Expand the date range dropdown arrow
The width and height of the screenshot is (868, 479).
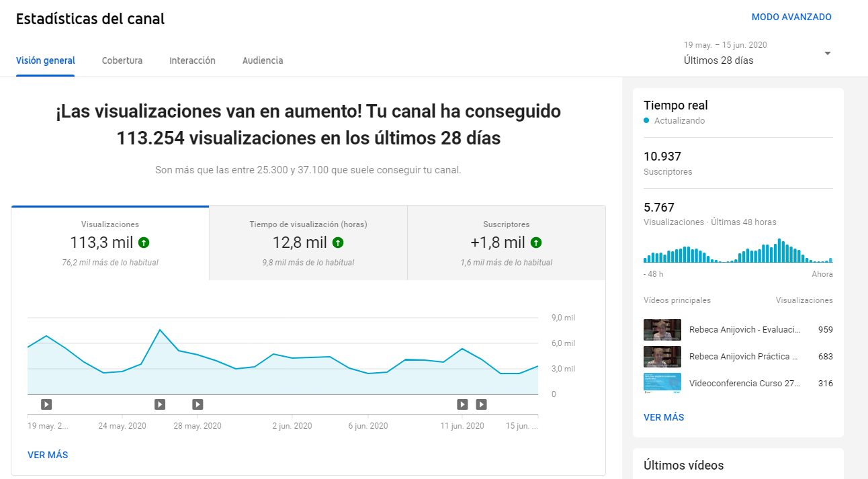[828, 54]
